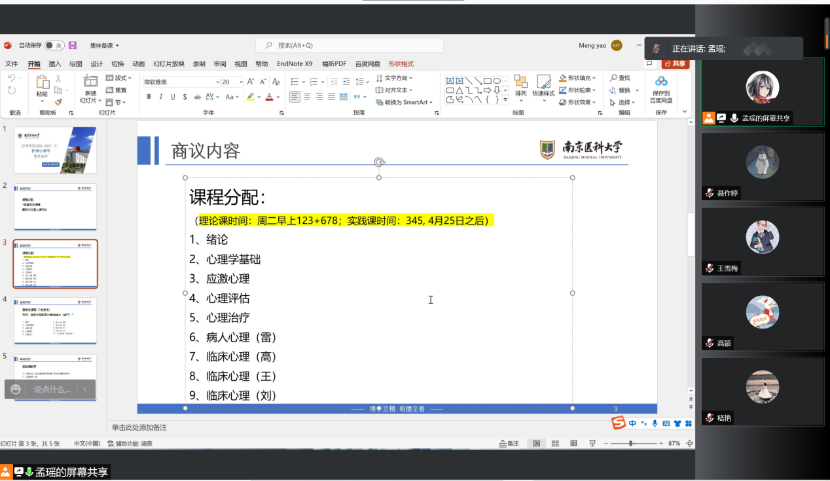Click the font color red A swatch
Image resolution: width=830 pixels, height=481 pixels.
pos(270,97)
